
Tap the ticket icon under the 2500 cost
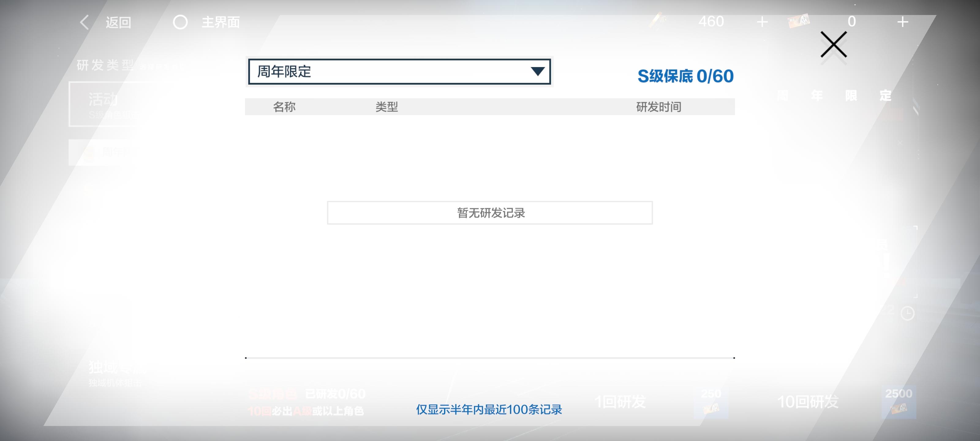click(x=899, y=409)
